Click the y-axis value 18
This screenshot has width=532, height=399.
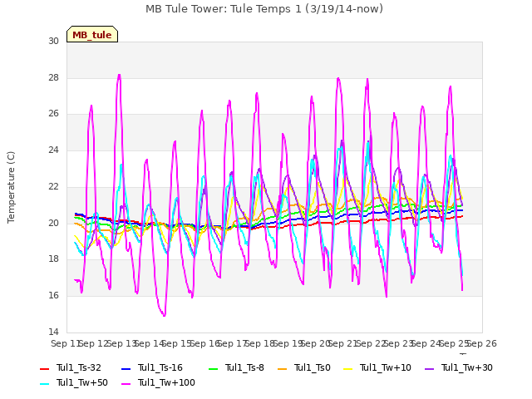pos(53,259)
